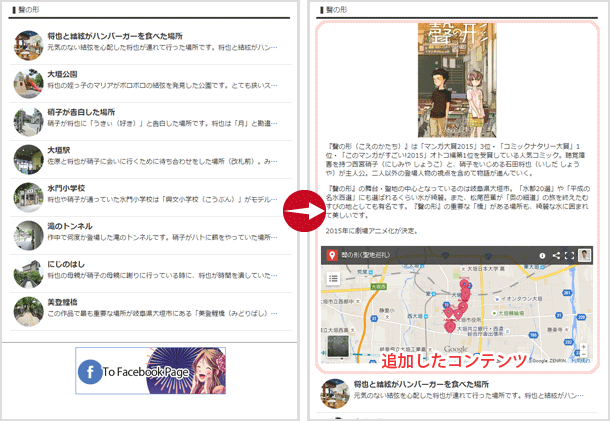
Task: Click the 大垣公園 description text
Action: (x=162, y=85)
